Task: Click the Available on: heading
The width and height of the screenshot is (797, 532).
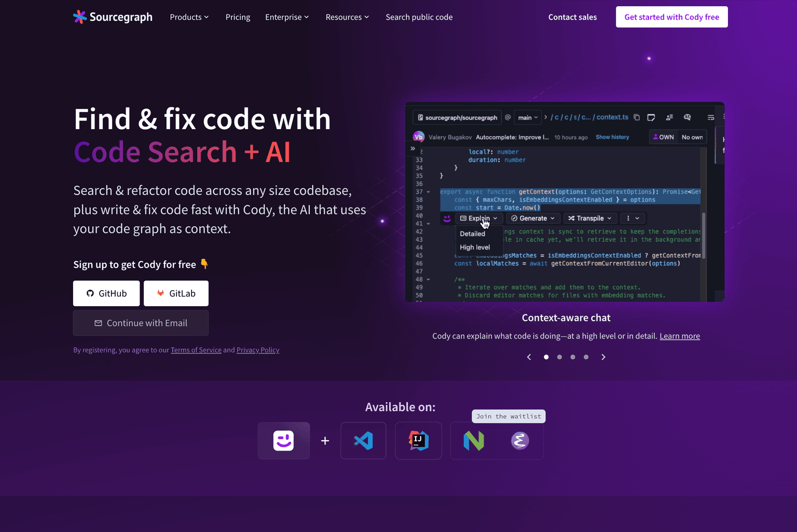Action: 400,407
